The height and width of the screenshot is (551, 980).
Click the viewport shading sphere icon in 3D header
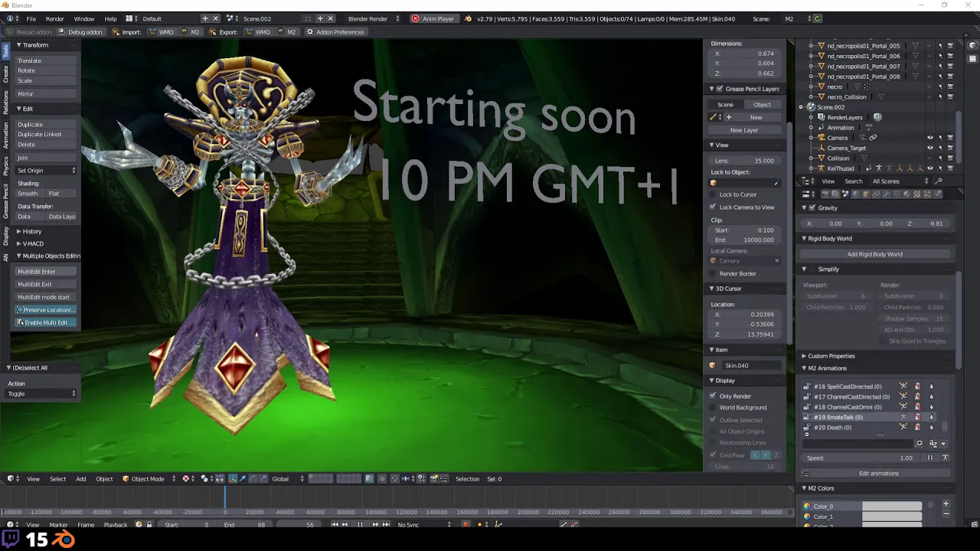[188, 478]
